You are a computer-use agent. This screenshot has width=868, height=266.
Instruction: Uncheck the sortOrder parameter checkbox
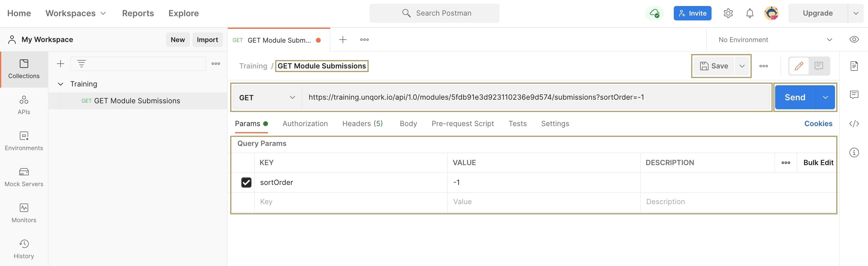[246, 182]
